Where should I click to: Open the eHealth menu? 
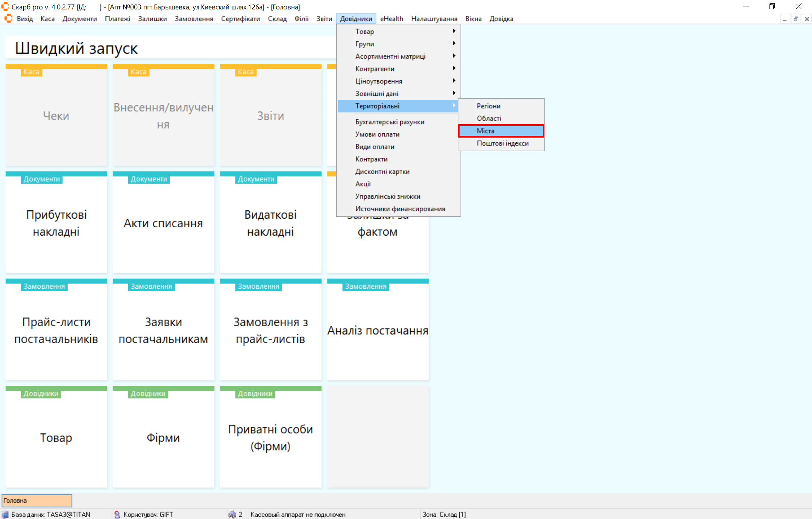(391, 19)
